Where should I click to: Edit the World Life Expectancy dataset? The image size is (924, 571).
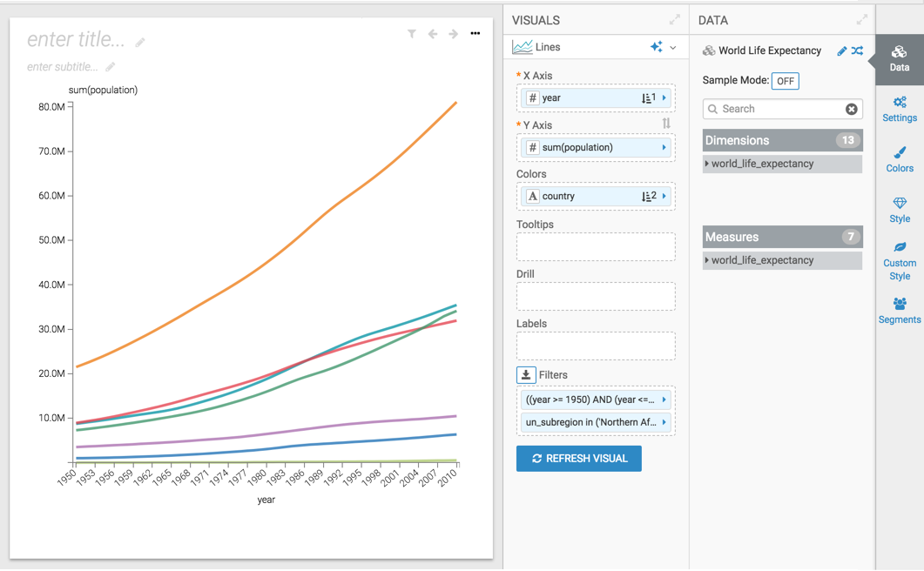point(841,51)
